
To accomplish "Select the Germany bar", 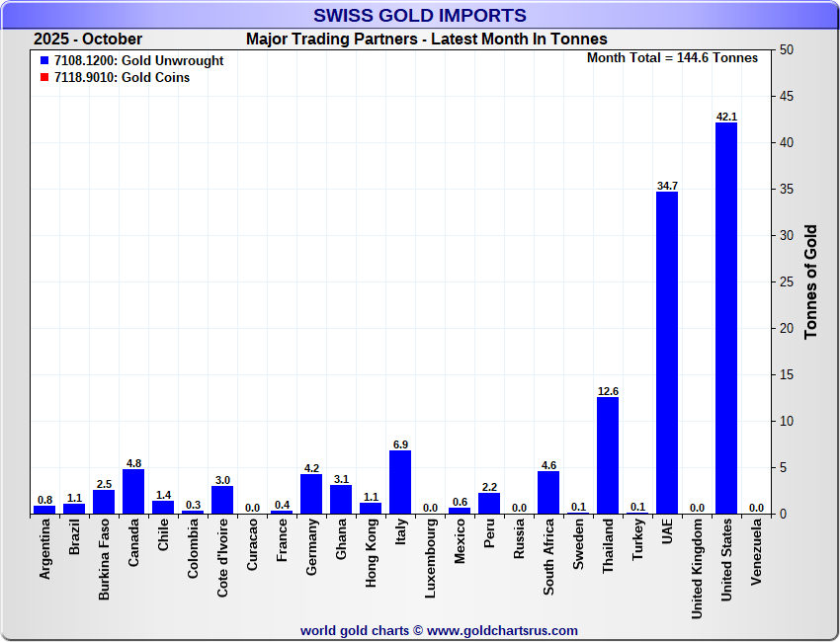I will (x=311, y=494).
